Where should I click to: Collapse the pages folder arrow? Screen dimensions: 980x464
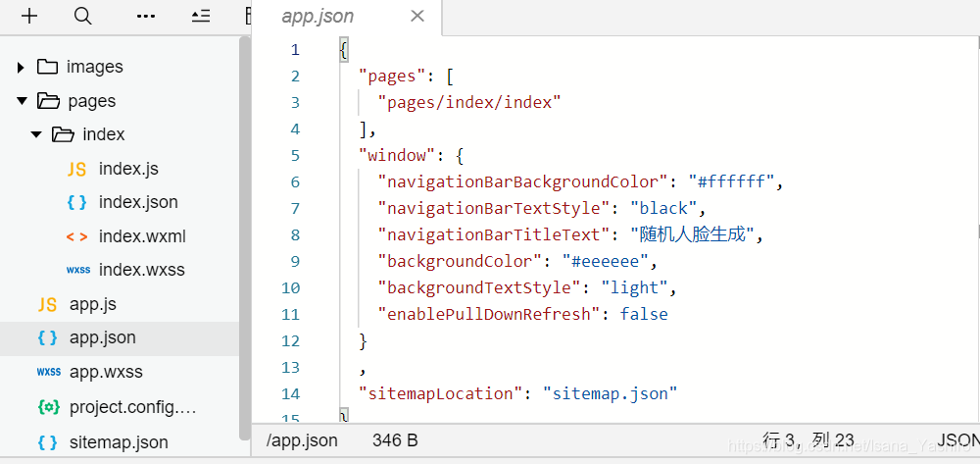22,100
